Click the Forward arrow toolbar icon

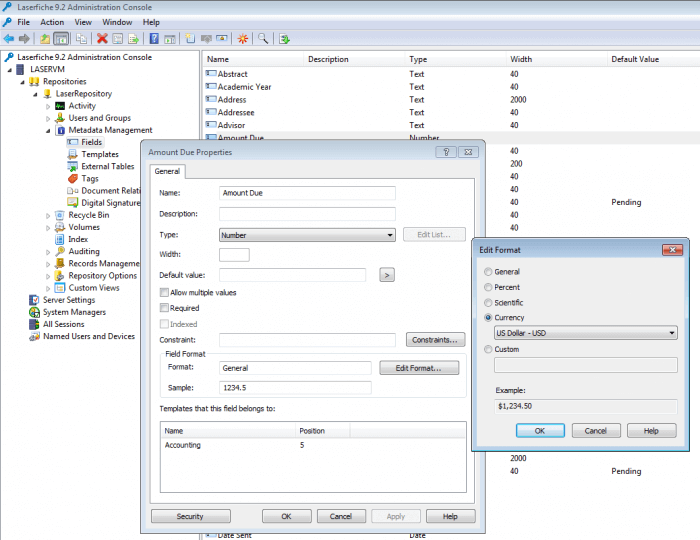25,39
